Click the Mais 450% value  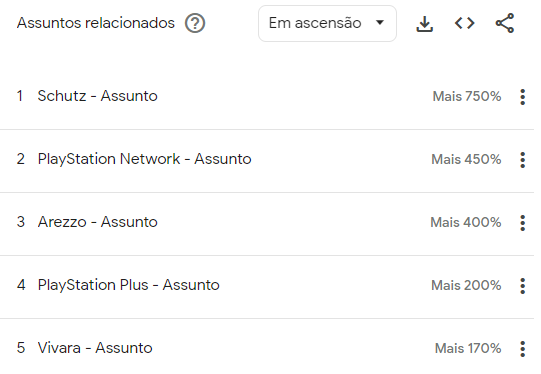[x=466, y=159]
